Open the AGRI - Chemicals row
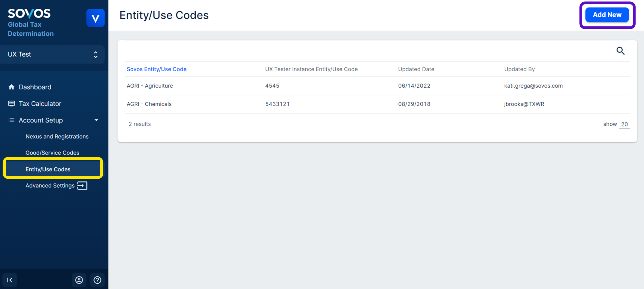 pos(149,104)
